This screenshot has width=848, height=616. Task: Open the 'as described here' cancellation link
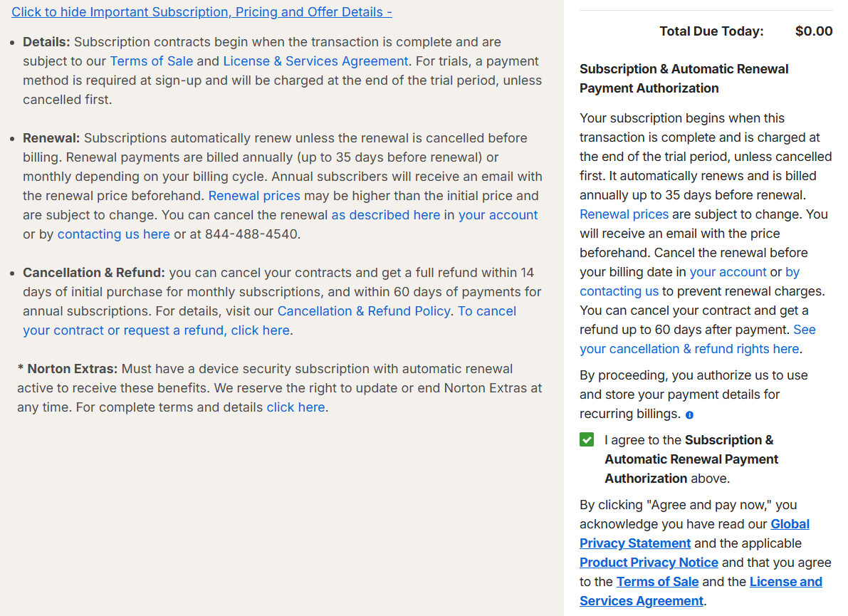pyautogui.click(x=385, y=215)
